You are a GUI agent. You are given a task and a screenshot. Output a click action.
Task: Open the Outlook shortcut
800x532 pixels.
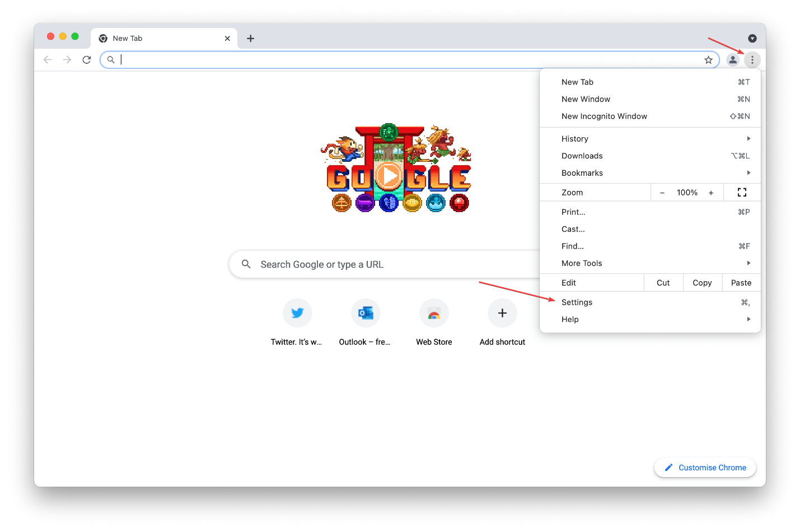[366, 313]
